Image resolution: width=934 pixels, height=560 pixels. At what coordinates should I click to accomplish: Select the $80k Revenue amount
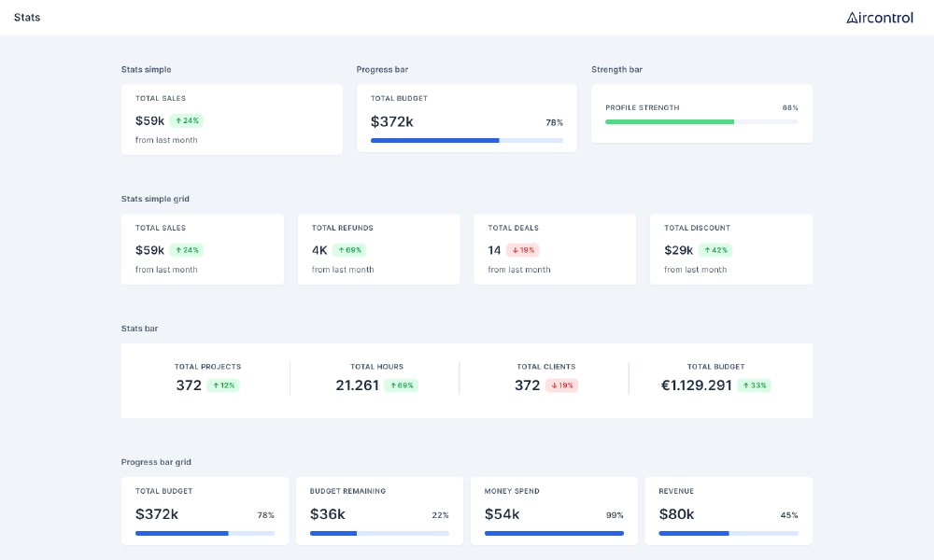coord(677,514)
